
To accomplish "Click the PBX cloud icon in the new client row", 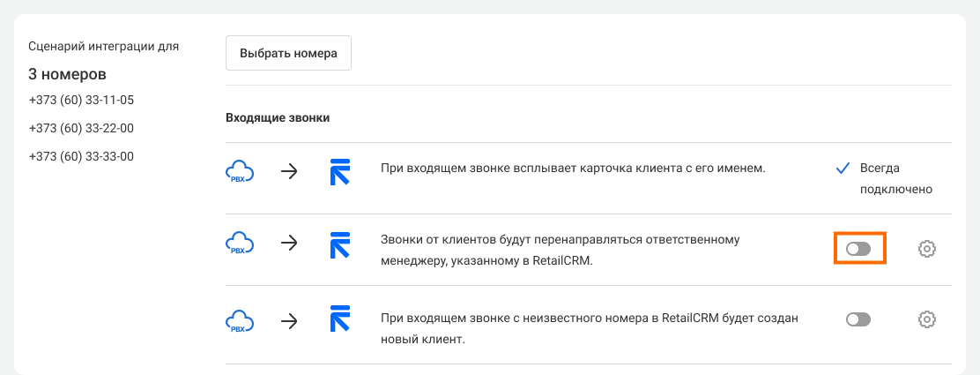I will (240, 321).
